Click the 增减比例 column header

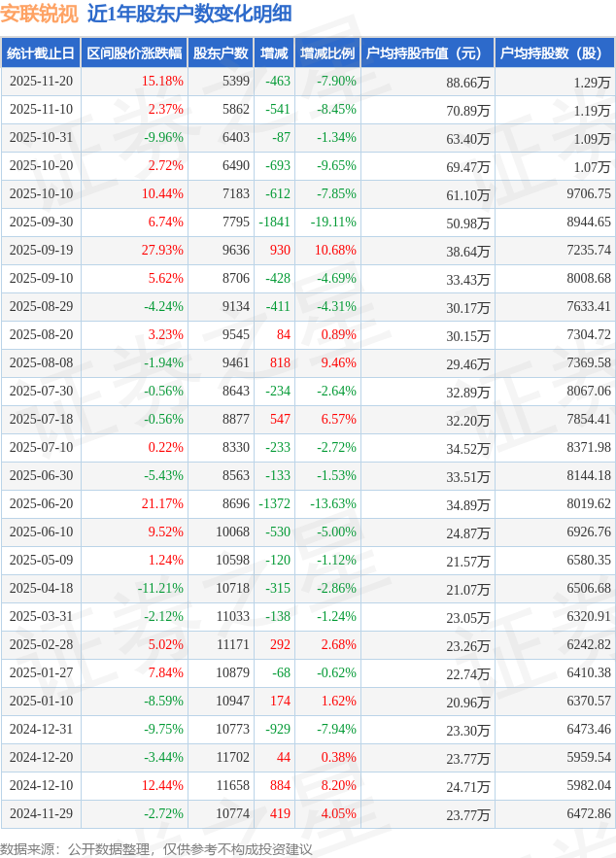point(327,53)
